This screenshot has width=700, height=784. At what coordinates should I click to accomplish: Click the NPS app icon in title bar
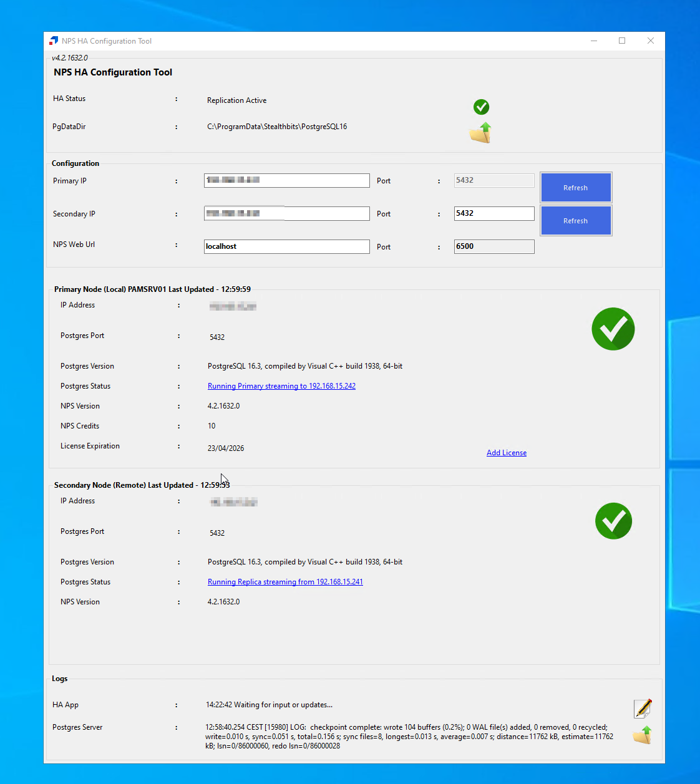[x=54, y=41]
